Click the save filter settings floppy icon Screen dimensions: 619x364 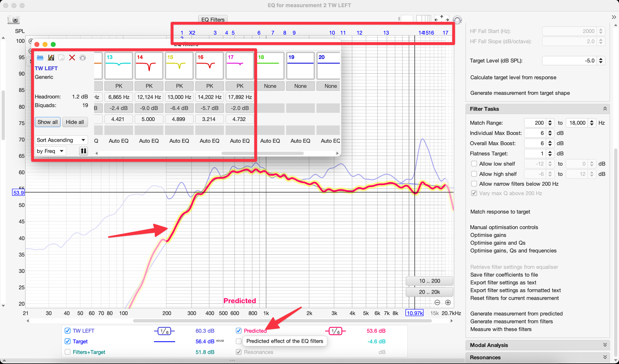[x=51, y=58]
